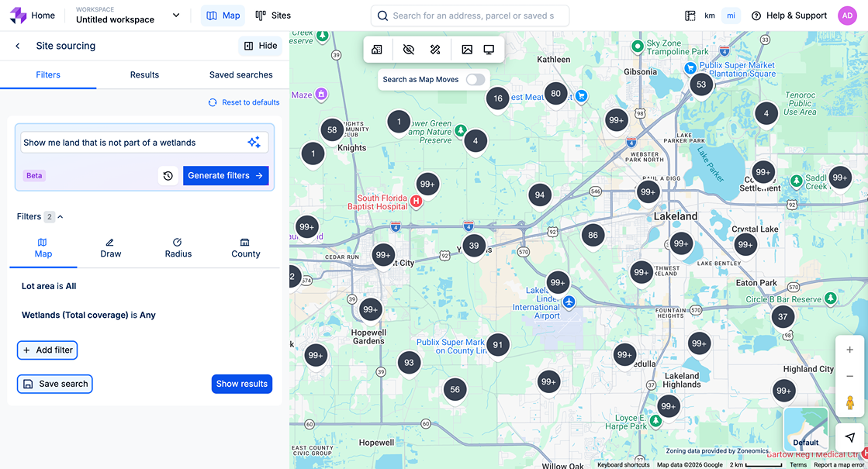868x469 pixels.
Task: Open the workspace dropdown chevron
Action: click(176, 16)
